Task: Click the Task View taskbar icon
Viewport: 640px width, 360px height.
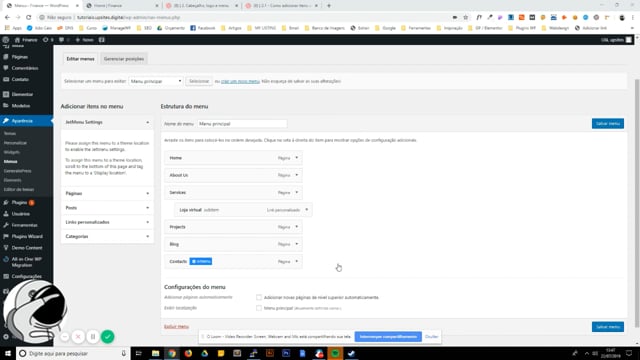Action: (139, 353)
